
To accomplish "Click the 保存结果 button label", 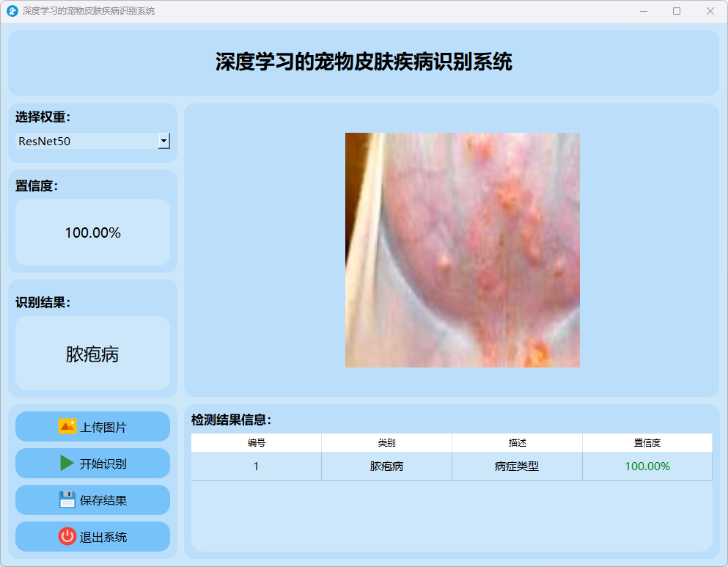I will point(103,500).
